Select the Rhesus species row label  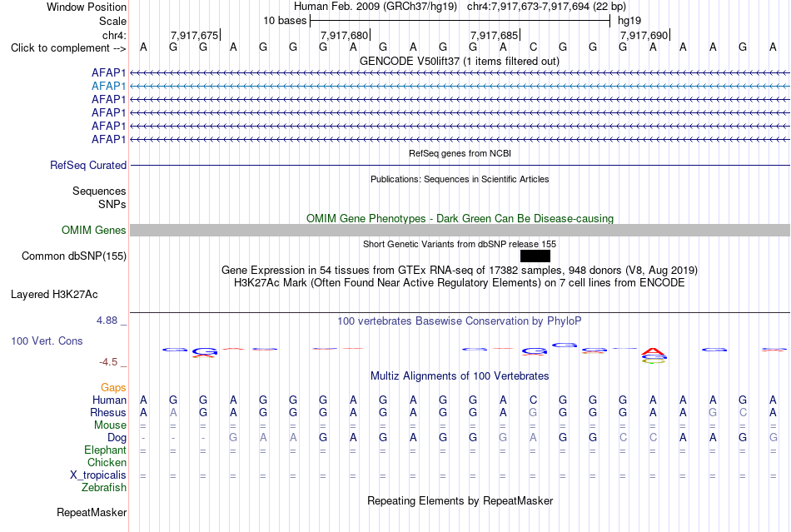pyautogui.click(x=108, y=413)
